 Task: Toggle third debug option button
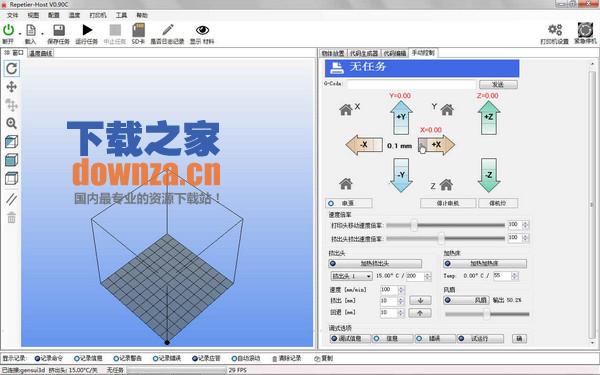tap(435, 339)
